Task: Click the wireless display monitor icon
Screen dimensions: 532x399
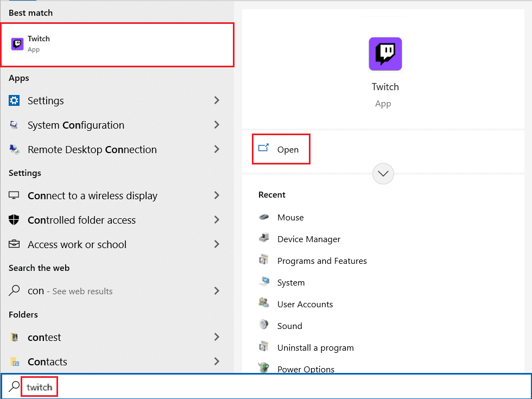Action: click(14, 195)
